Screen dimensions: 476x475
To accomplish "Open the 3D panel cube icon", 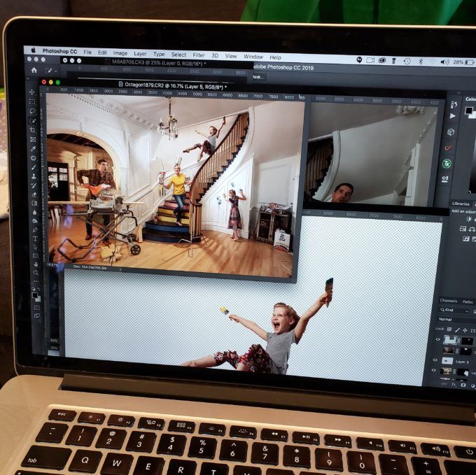I will [x=451, y=132].
